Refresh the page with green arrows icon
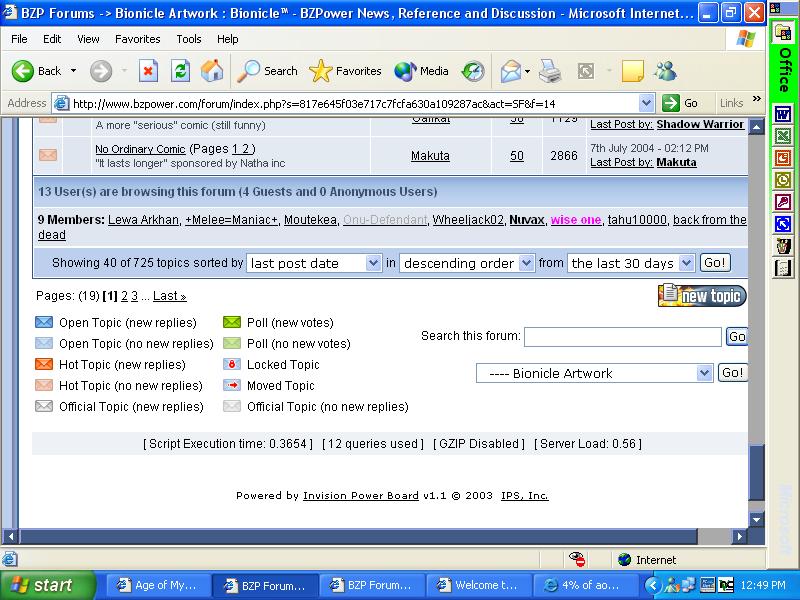Image resolution: width=800 pixels, height=600 pixels. pyautogui.click(x=180, y=71)
